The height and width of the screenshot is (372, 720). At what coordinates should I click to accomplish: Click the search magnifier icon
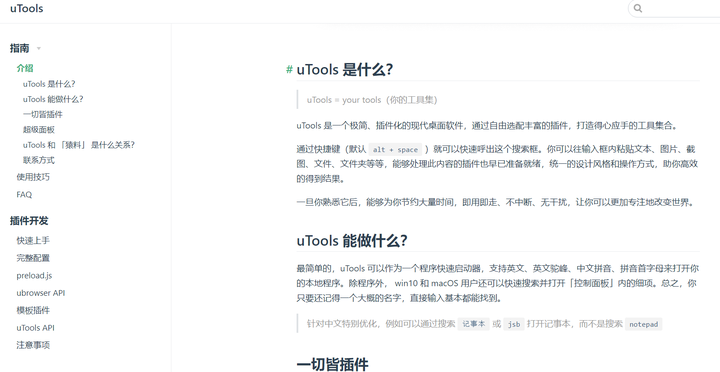pyautogui.click(x=638, y=8)
